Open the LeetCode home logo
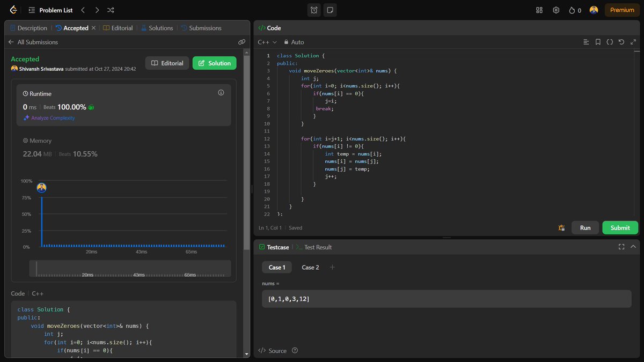Viewport: 644px width, 362px height. pyautogui.click(x=13, y=10)
